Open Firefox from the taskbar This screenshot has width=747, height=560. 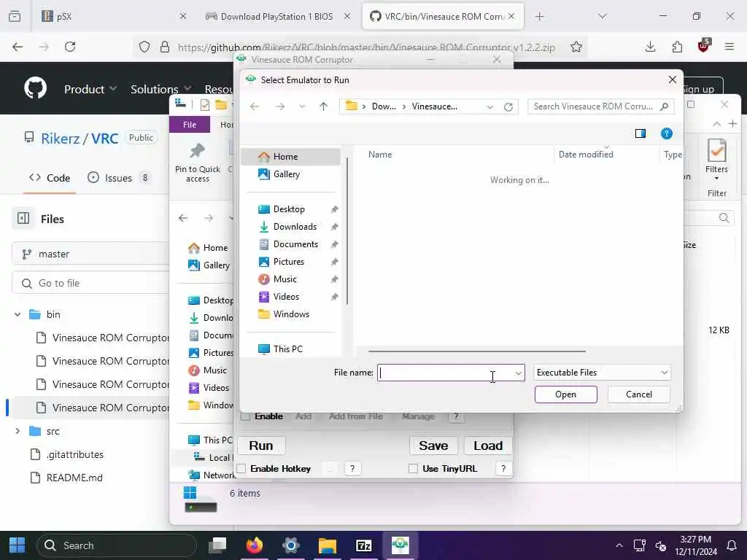255,545
